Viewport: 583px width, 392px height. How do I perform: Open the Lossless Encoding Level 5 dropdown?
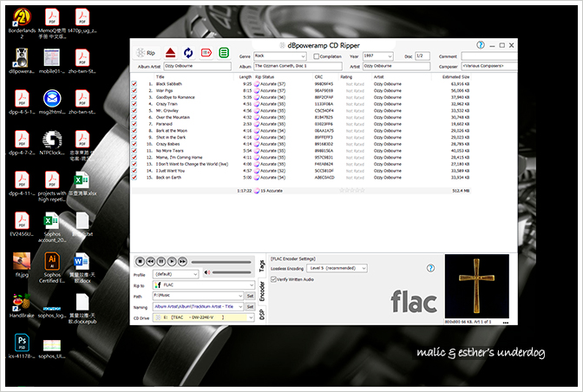pyautogui.click(x=337, y=268)
